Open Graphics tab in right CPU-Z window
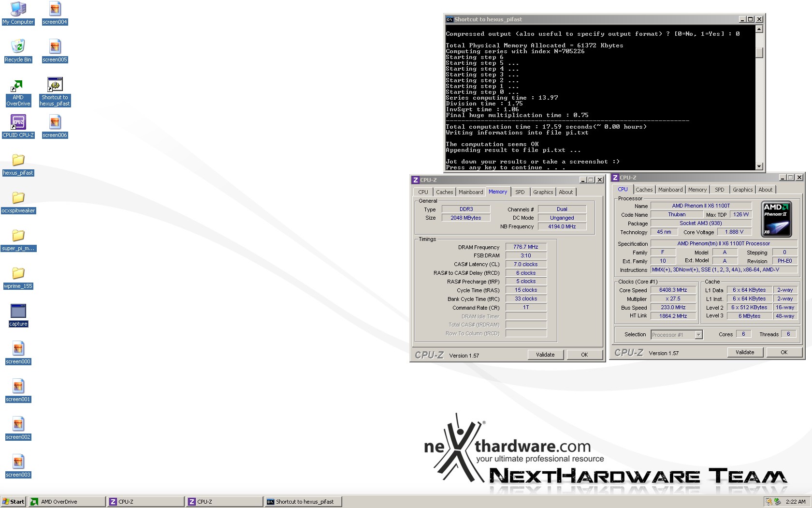The height and width of the screenshot is (508, 812). 742,190
